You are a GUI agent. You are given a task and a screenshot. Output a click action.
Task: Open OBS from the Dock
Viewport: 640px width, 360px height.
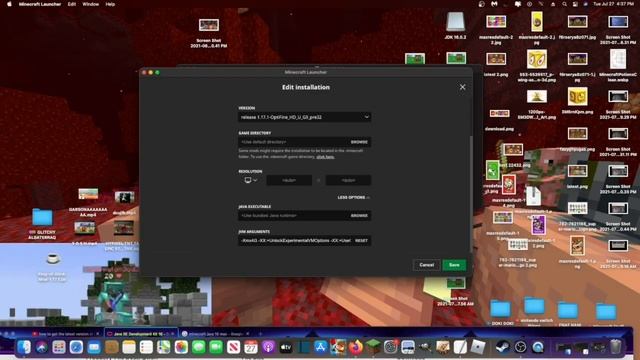520,347
